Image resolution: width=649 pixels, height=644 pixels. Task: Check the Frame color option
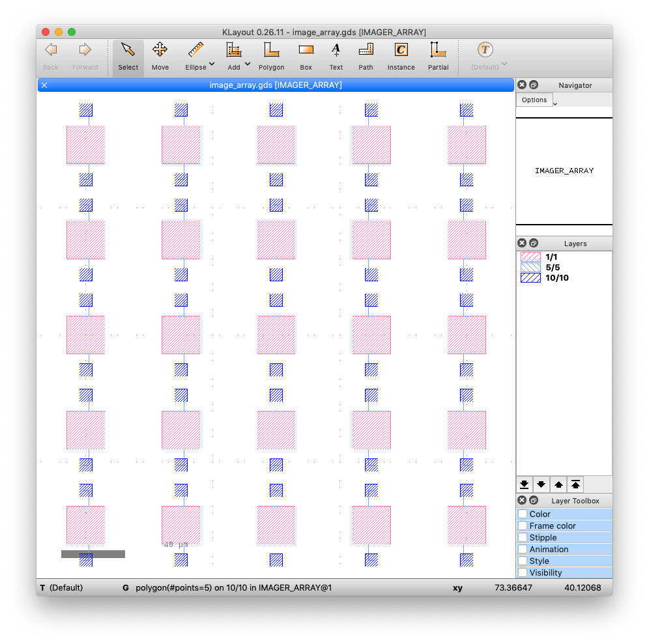tap(523, 525)
